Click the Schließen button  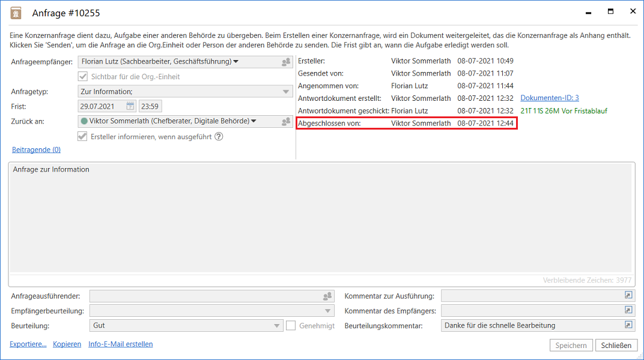[x=616, y=345]
